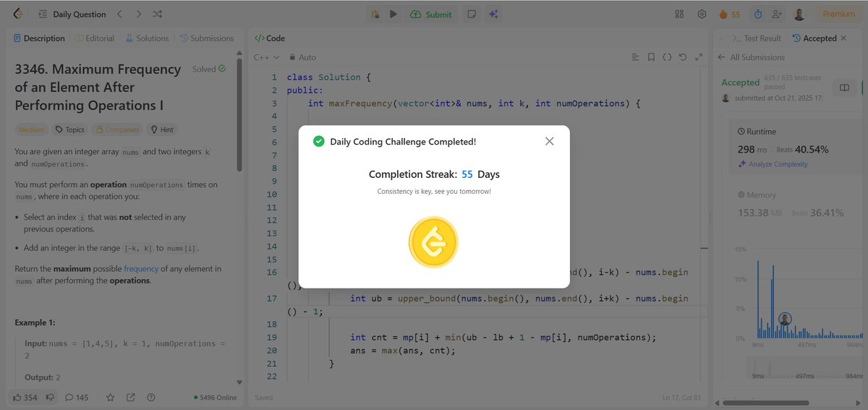Click the runtime distribution range slider
Screen dimensions: 868x410
pos(804,367)
